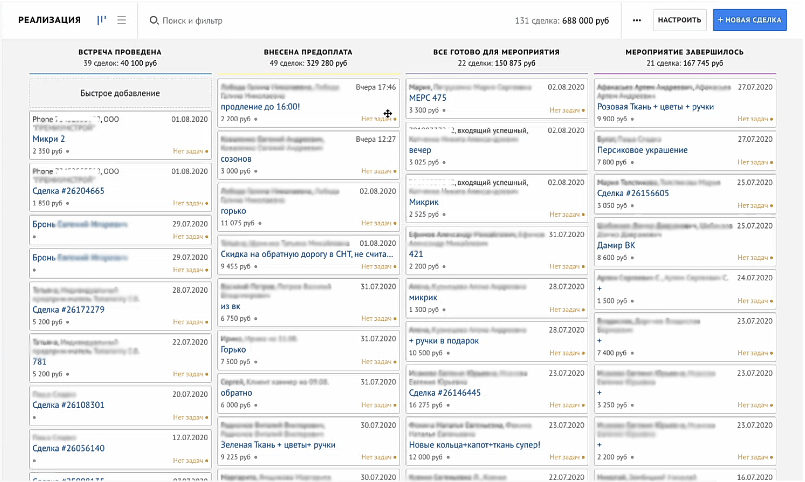Image resolution: width=805 pixels, height=482 pixels.
Task: Focus the Поиск и фильтр field
Action: [192, 21]
